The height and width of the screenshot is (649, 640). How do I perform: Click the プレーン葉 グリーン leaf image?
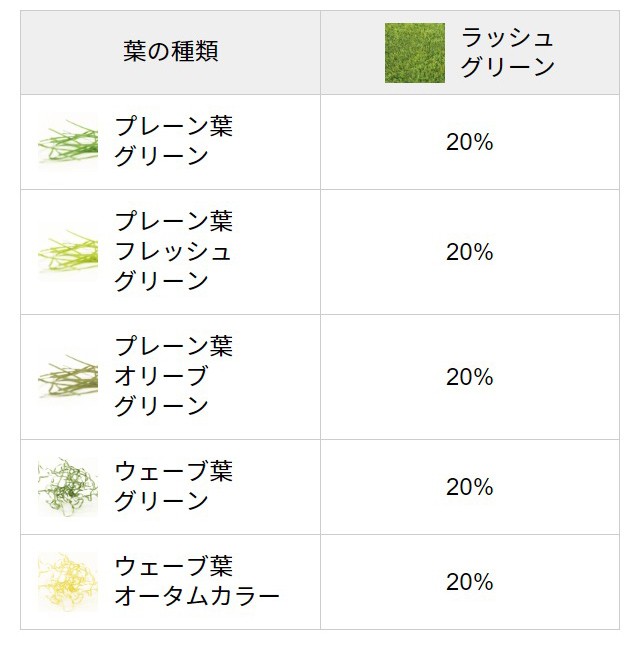pos(68,142)
